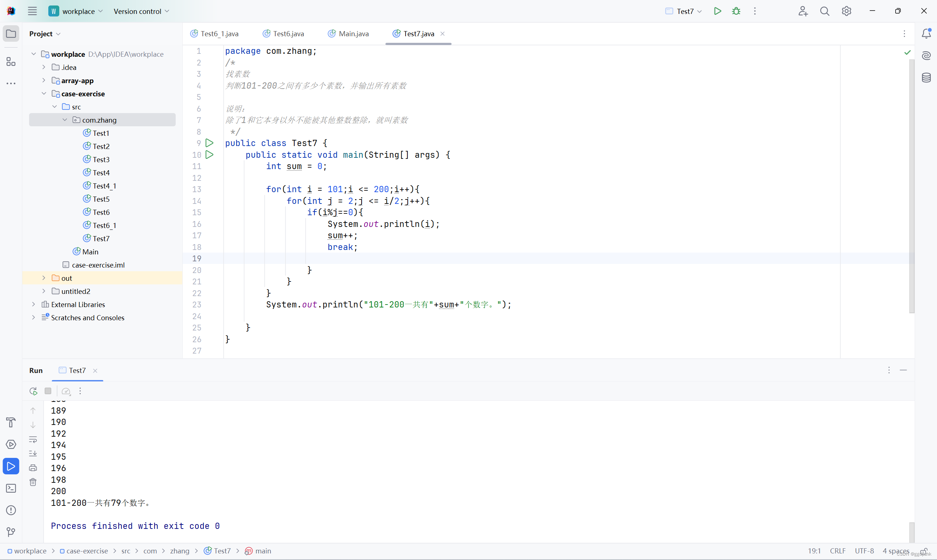
Task: Open the workplace project dropdown
Action: click(76, 11)
